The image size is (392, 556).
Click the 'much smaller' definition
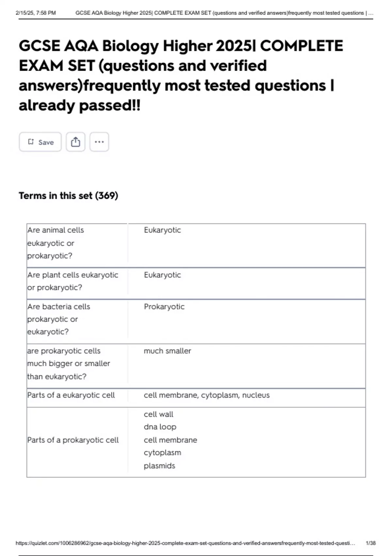click(x=167, y=351)
